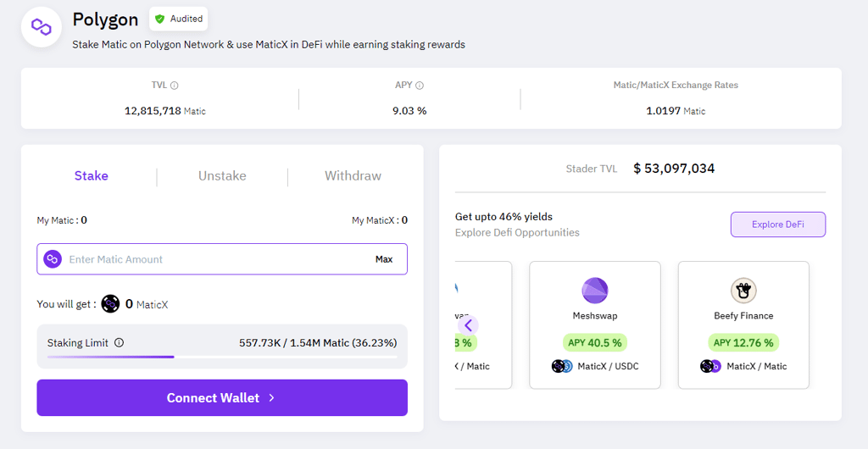Click the Polygon logo icon
This screenshot has width=868, height=449.
click(x=41, y=26)
